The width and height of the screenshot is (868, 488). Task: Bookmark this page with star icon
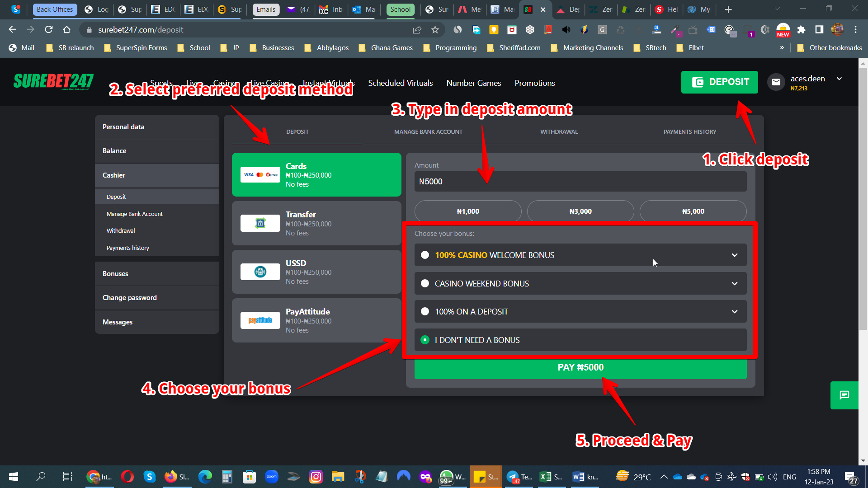pyautogui.click(x=435, y=29)
